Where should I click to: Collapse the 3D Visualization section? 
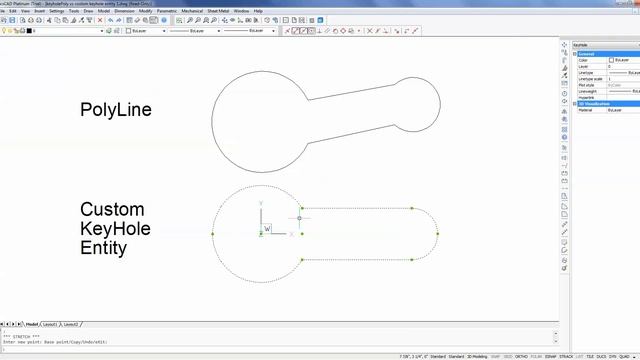(575, 104)
